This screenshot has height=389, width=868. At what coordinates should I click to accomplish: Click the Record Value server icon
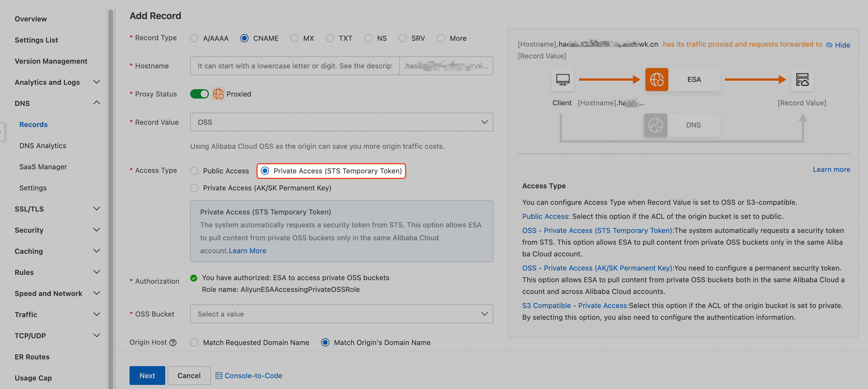click(802, 80)
